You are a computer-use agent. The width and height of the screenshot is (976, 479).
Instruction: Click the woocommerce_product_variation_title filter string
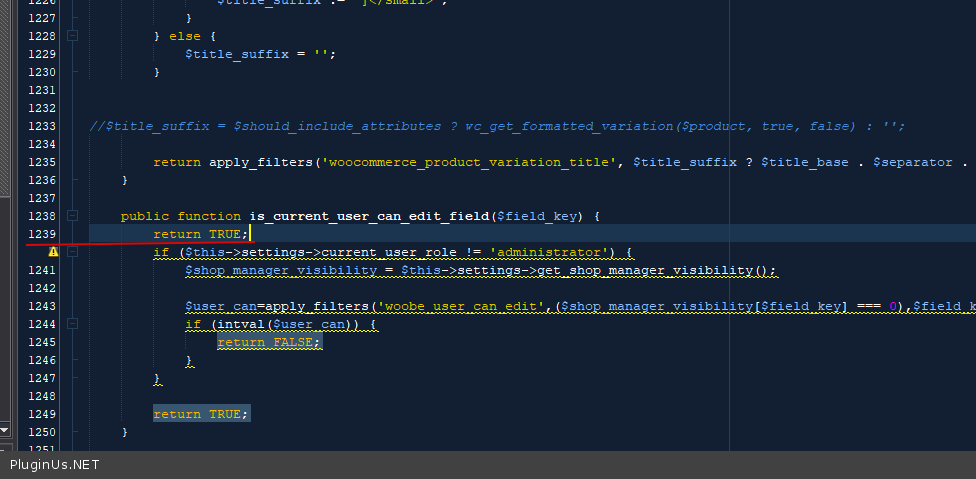pyautogui.click(x=468, y=162)
